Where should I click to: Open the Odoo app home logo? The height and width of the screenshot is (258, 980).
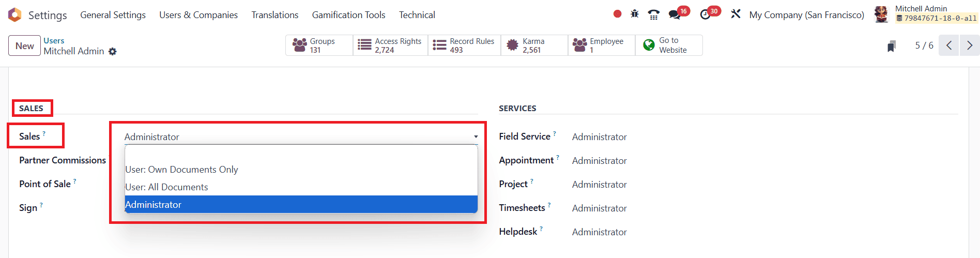pyautogui.click(x=15, y=15)
